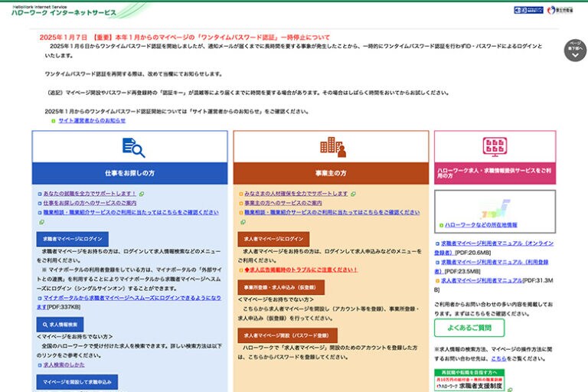The height and width of the screenshot is (392, 588).
Task: Jump to page bottom with round arrow button
Action: [575, 51]
